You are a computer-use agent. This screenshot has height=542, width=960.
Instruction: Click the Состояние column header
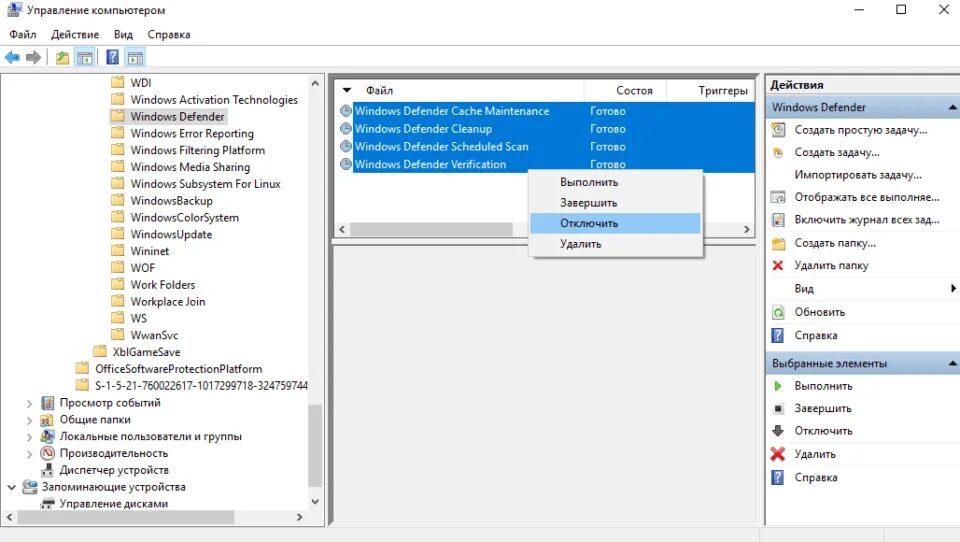coord(625,91)
